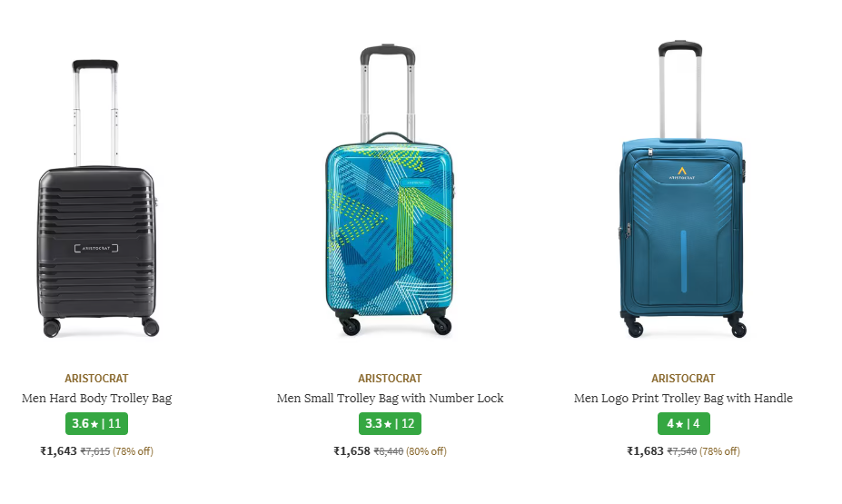Open the teal soft trolley bag image

682,189
